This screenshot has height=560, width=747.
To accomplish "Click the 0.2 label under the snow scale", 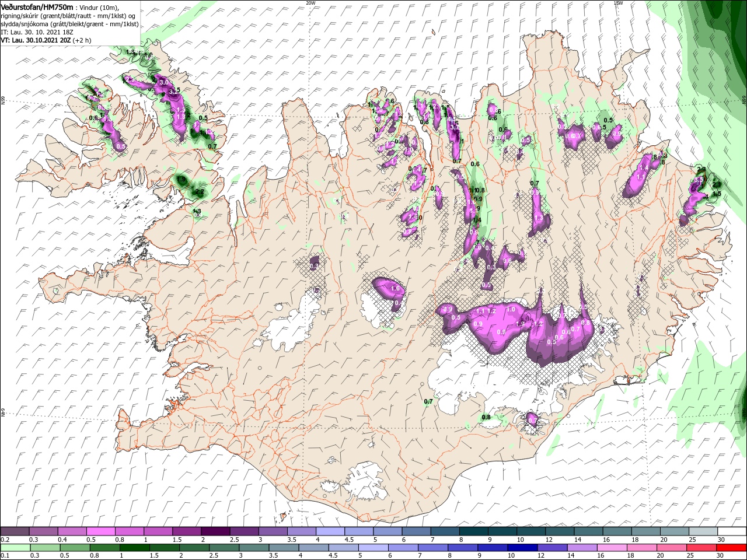I will (5, 540).
